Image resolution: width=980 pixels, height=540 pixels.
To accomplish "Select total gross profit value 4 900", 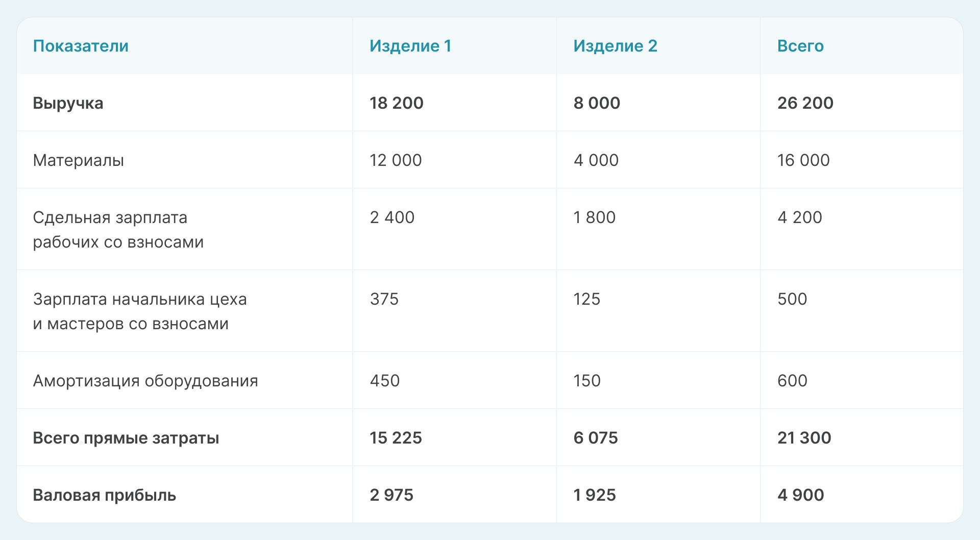I will 800,495.
